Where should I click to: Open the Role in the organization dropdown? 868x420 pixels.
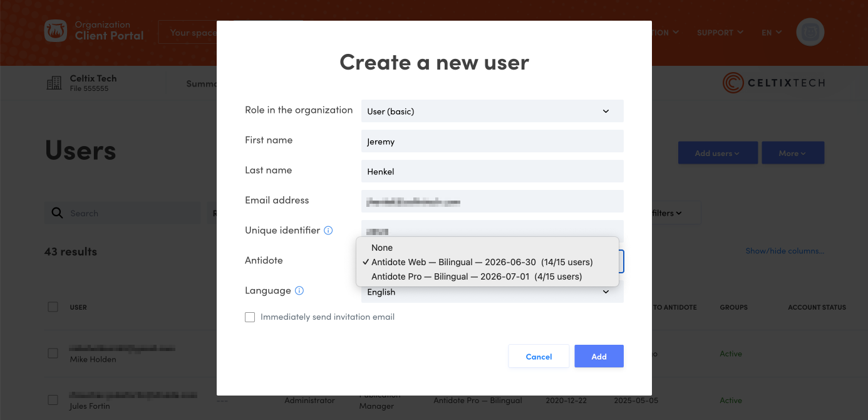click(492, 112)
